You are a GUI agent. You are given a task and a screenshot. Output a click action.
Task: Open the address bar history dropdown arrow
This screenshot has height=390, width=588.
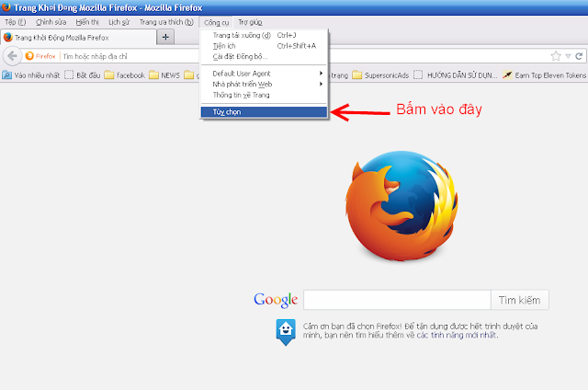tap(568, 56)
